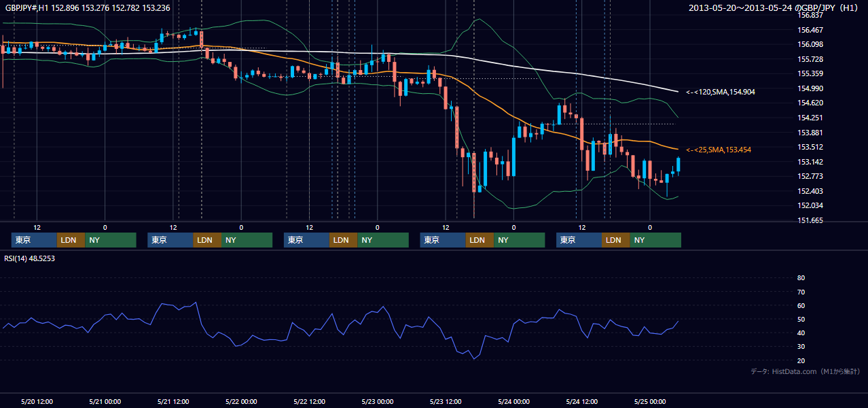Click the 5/23 12:00 time label
The height and width of the screenshot is (408, 868).
coord(446,401)
